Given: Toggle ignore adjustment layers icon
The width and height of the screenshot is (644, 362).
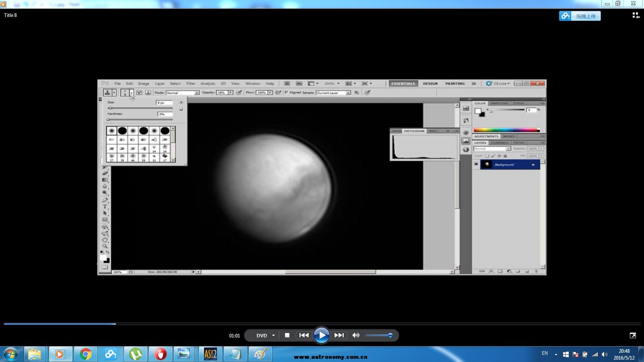Looking at the screenshot, I should click(357, 93).
